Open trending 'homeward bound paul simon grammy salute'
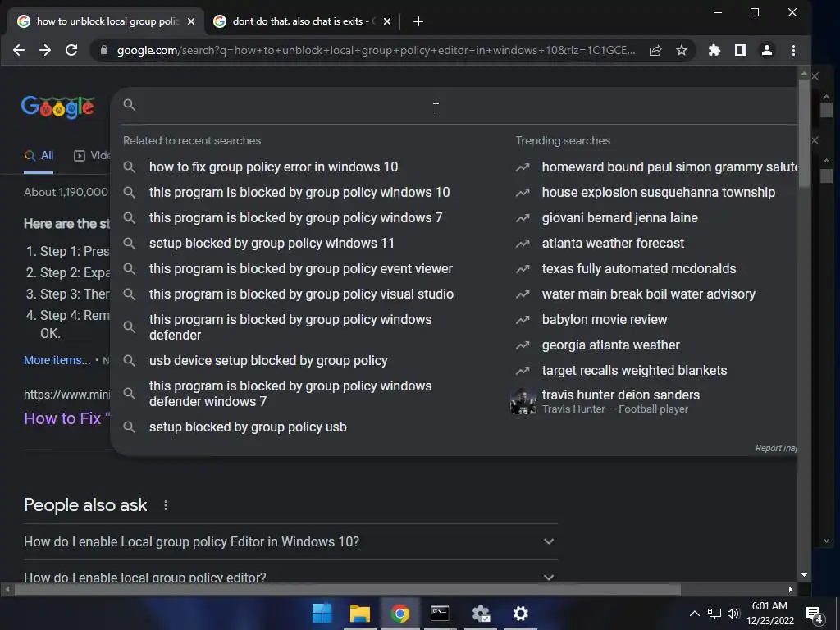Screen dimensions: 840x630 [x=669, y=167]
